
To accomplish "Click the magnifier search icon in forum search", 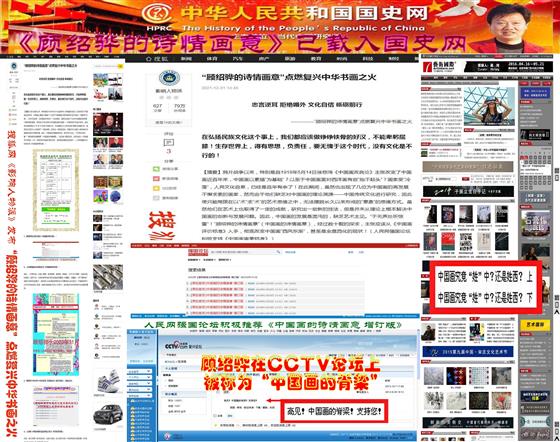I will (278, 252).
